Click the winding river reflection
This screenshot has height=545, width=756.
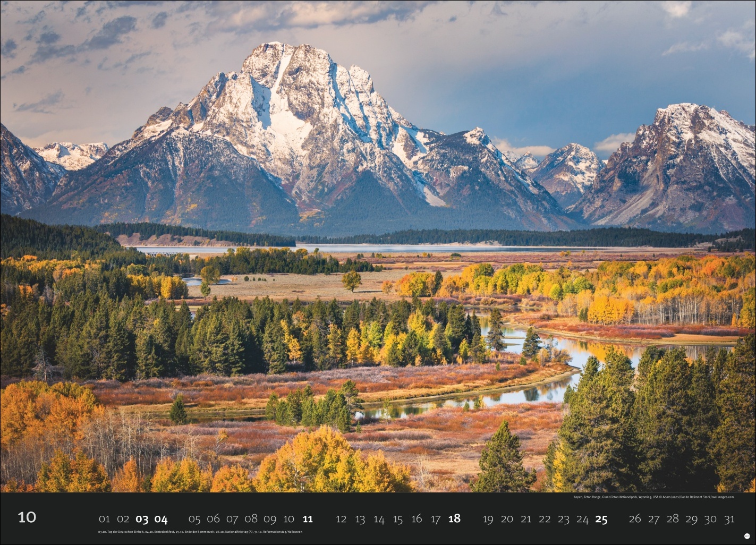click(x=537, y=390)
